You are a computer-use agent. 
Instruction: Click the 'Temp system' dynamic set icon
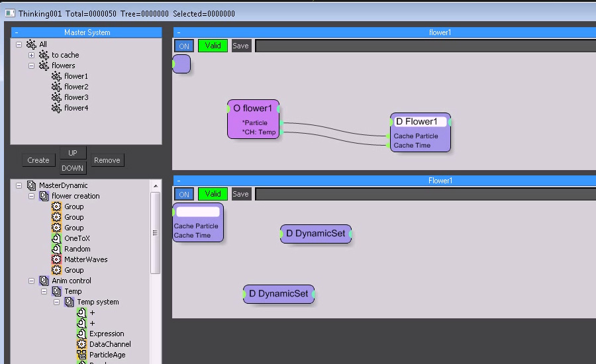pyautogui.click(x=69, y=302)
